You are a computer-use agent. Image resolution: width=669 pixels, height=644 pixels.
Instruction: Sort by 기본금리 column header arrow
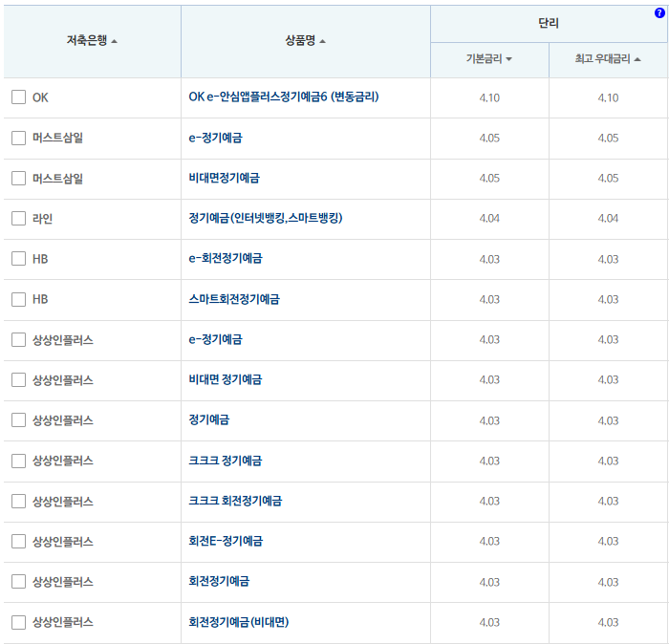point(508,59)
